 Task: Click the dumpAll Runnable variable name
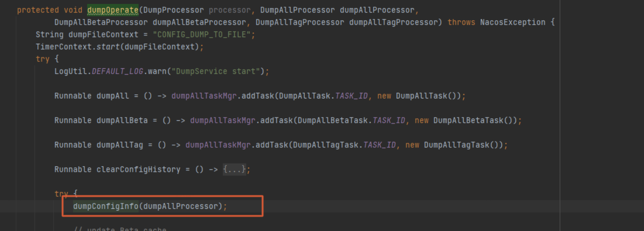(x=113, y=96)
